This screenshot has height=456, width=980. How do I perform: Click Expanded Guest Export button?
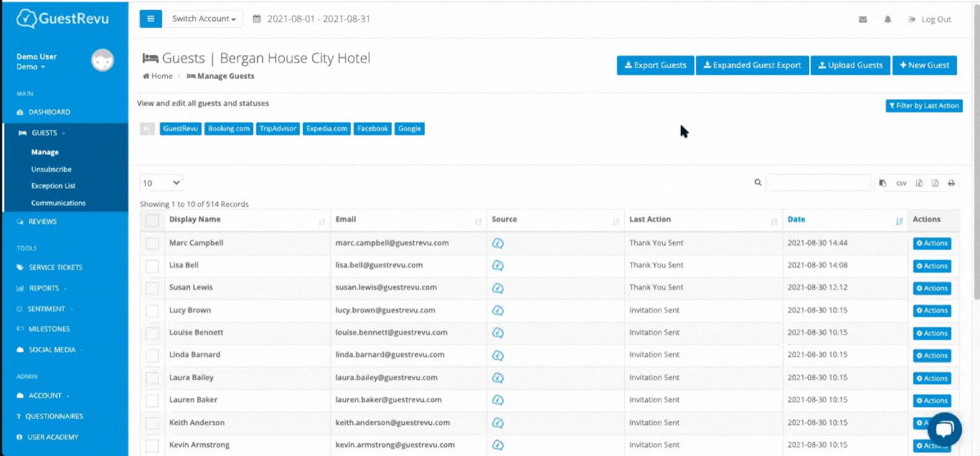752,65
